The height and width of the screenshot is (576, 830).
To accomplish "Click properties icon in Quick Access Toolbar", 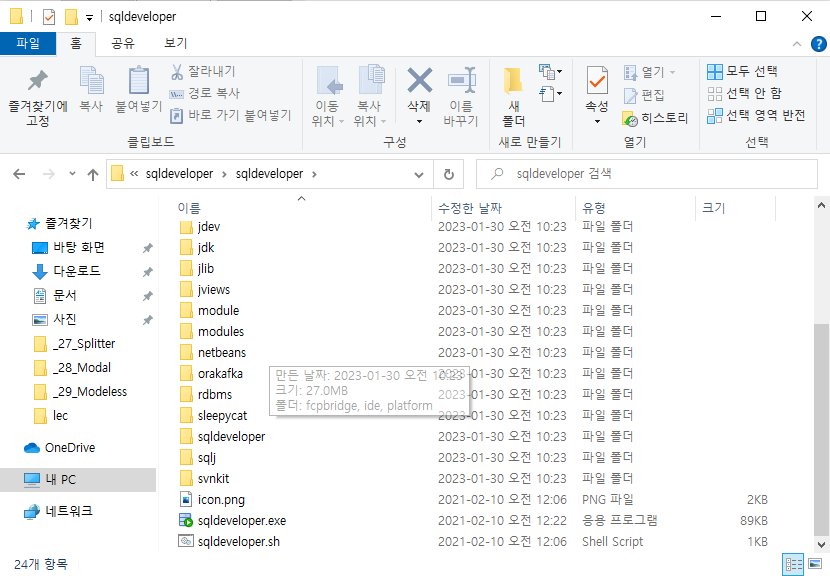I will [49, 17].
